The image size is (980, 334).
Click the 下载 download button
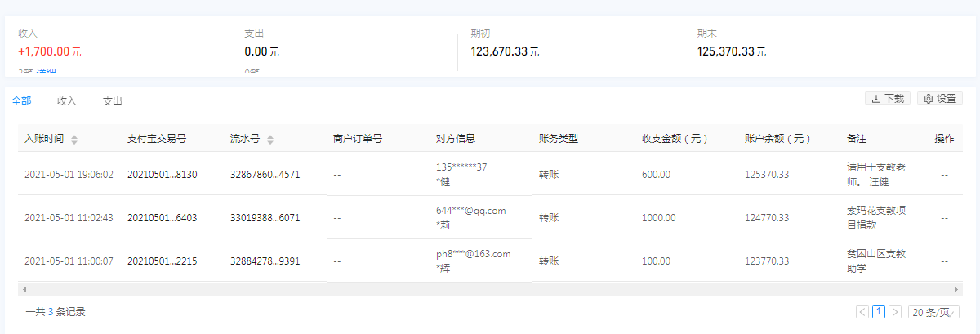tap(887, 99)
